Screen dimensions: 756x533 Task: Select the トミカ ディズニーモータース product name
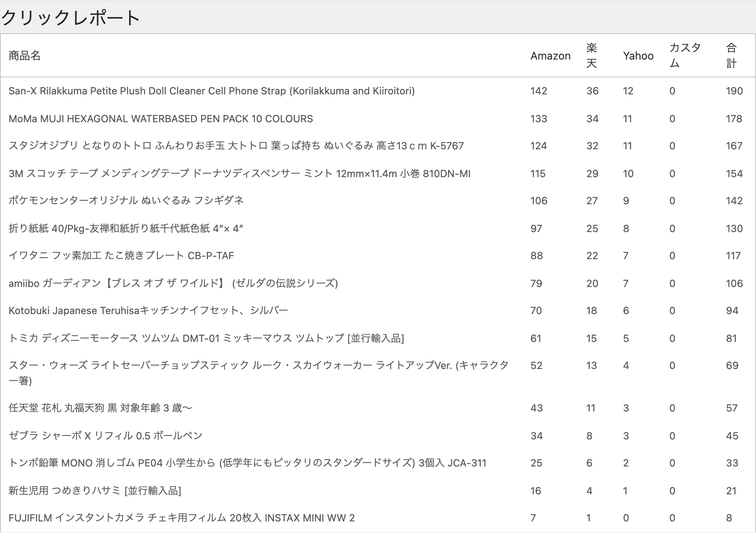point(206,338)
